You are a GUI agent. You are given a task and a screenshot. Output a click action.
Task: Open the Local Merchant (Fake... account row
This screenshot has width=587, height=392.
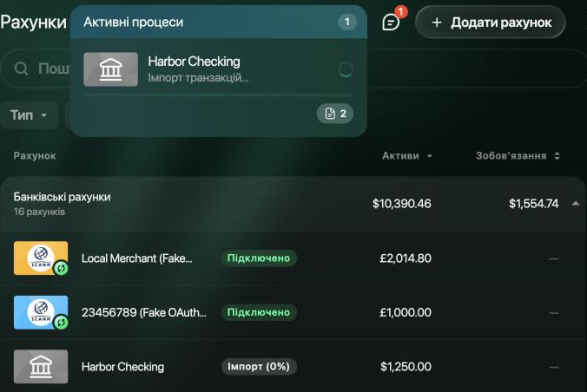pos(293,258)
